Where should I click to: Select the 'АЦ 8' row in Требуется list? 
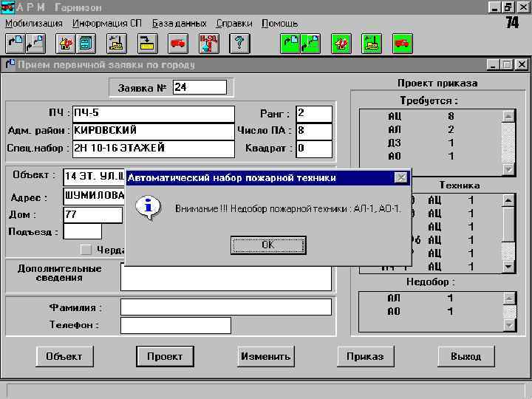click(431, 117)
